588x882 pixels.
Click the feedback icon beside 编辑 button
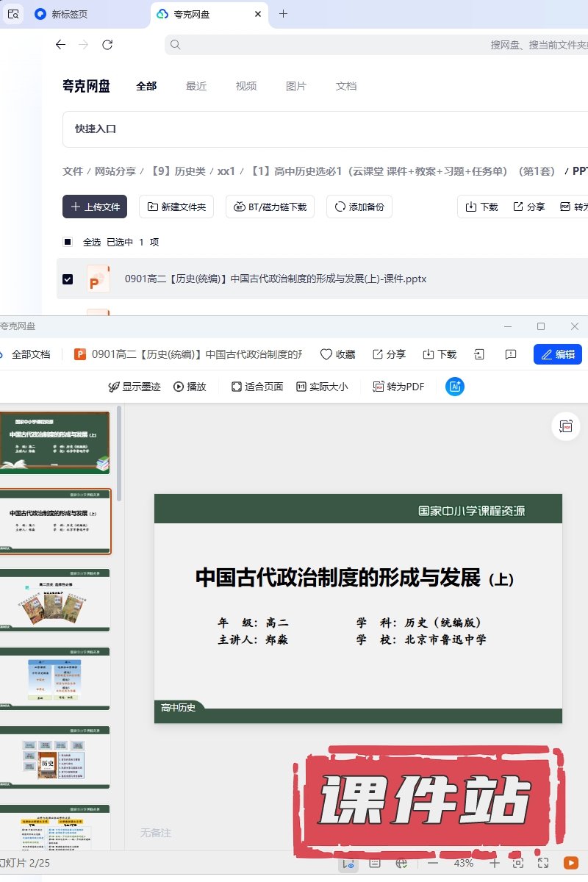[x=511, y=354]
